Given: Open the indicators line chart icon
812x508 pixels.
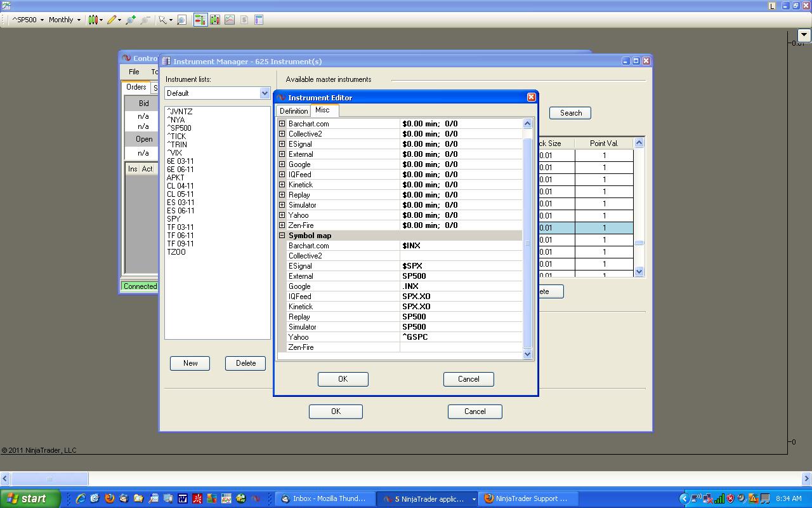Looking at the screenshot, I should click(x=229, y=20).
